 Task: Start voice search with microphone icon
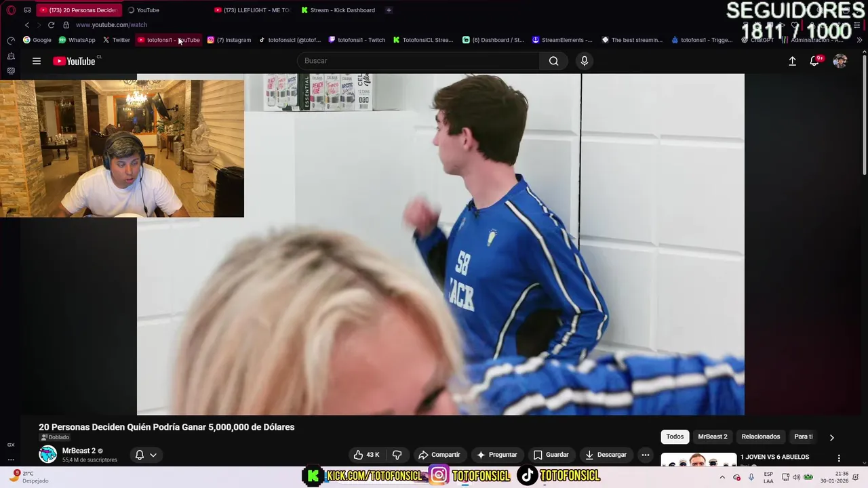(x=585, y=61)
